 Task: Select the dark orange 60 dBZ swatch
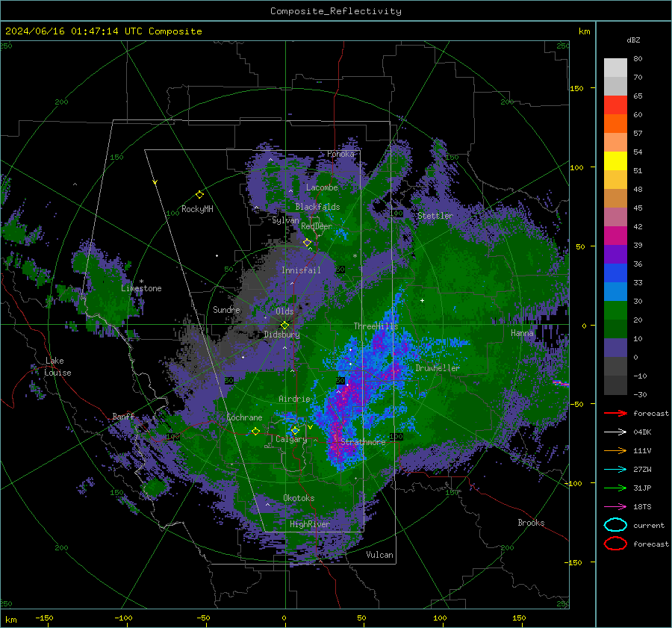click(615, 123)
